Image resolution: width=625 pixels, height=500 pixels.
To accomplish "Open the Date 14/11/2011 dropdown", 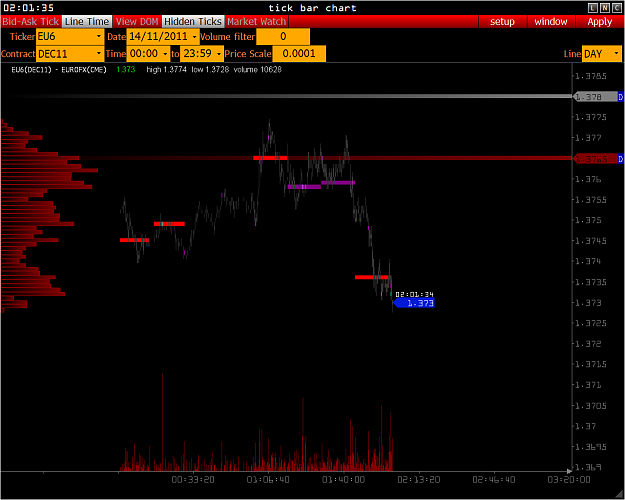I will click(x=163, y=37).
